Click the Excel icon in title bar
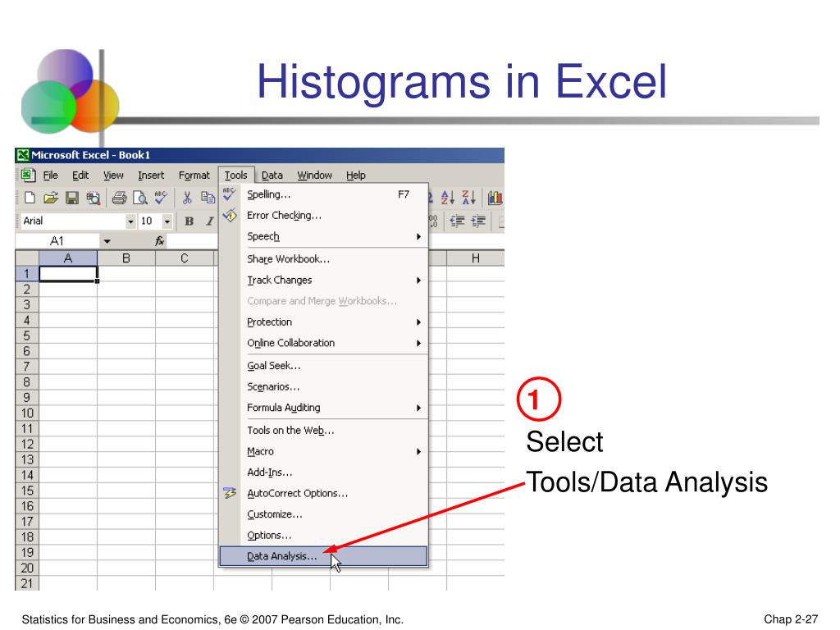 pos(22,155)
